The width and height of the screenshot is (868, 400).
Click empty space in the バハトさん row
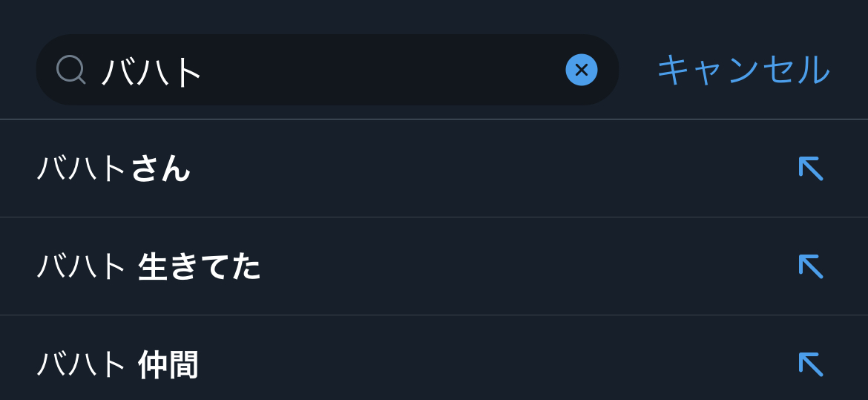[482, 168]
